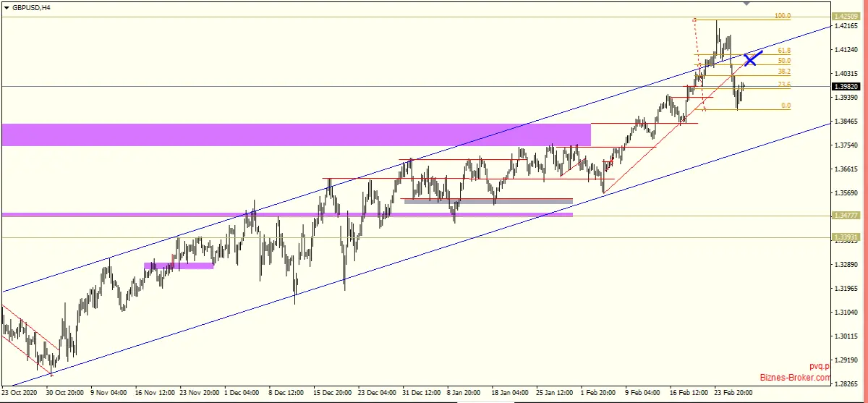Click the 18 Jan 04:00 time label
The height and width of the screenshot is (403, 868).
510,392
